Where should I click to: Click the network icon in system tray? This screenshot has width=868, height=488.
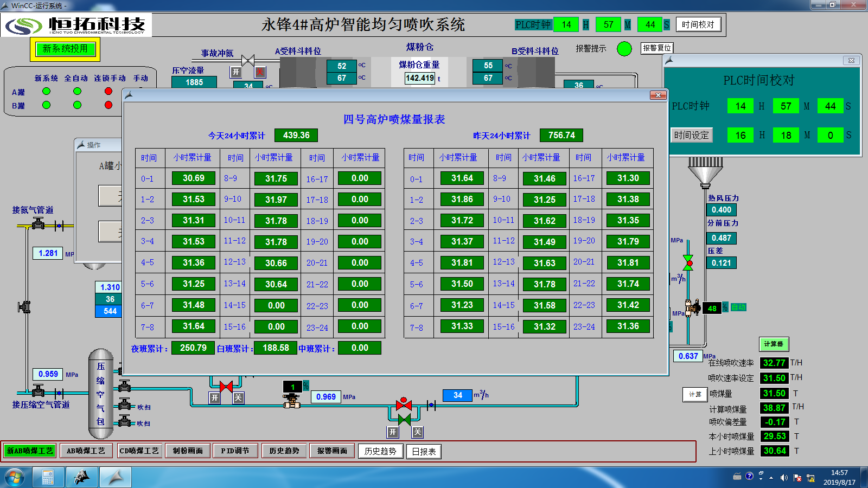[810, 478]
